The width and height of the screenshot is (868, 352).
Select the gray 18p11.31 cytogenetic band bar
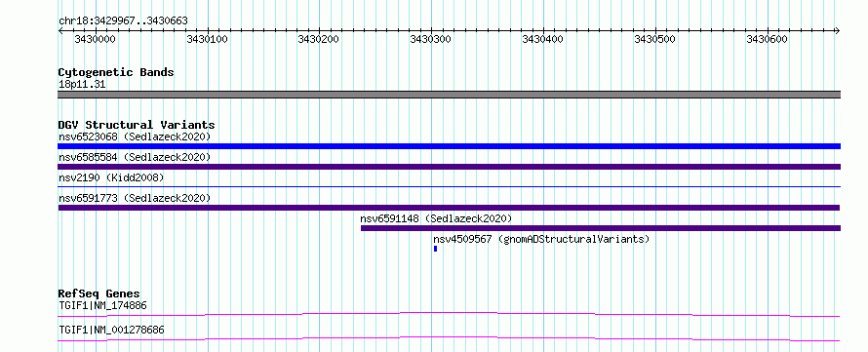click(449, 95)
